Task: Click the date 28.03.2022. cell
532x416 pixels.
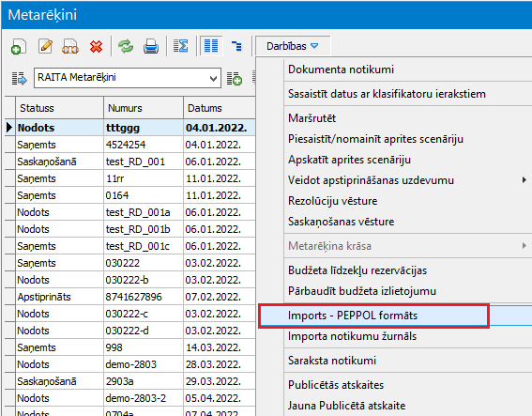Action: 220,364
